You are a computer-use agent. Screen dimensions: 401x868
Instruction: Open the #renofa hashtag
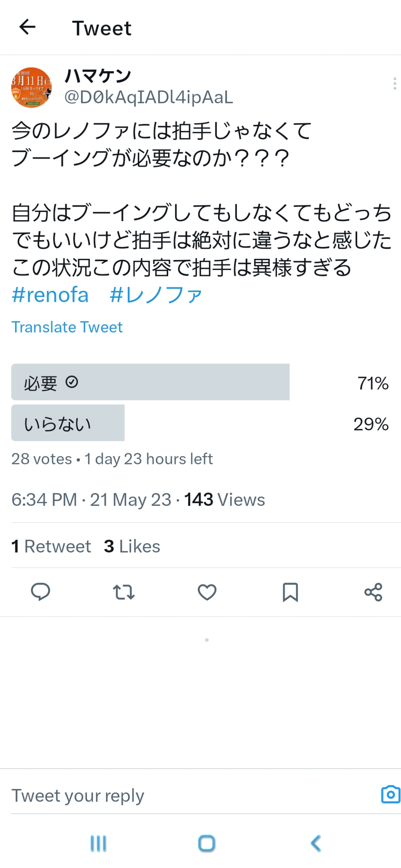point(50,295)
